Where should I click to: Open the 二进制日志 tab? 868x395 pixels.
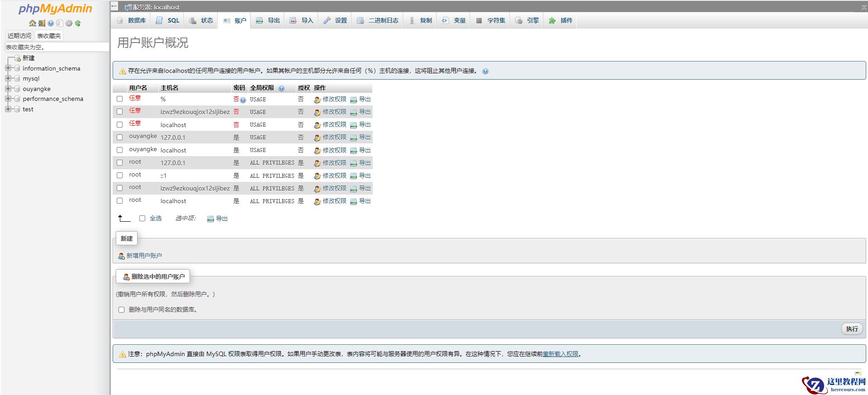378,20
